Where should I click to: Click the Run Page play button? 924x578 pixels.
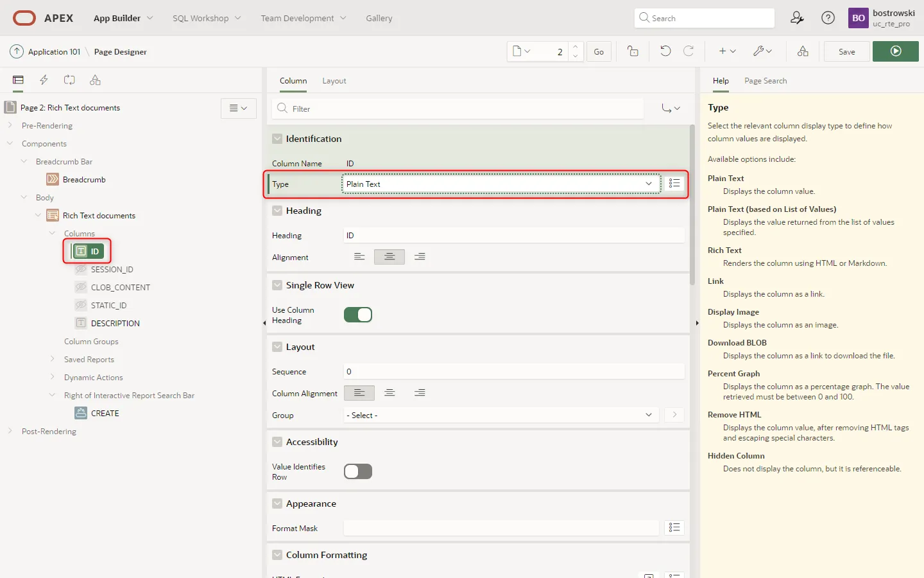896,51
